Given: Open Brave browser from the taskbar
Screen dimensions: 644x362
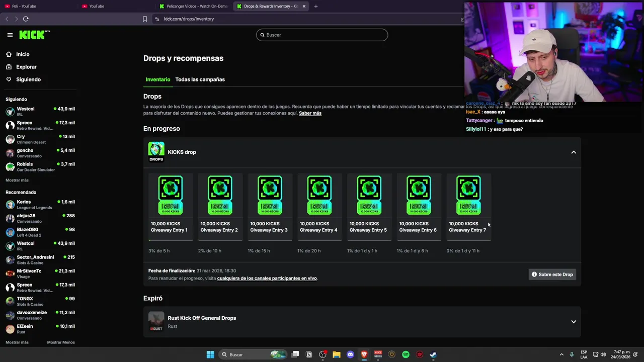Looking at the screenshot, I should tap(364, 354).
